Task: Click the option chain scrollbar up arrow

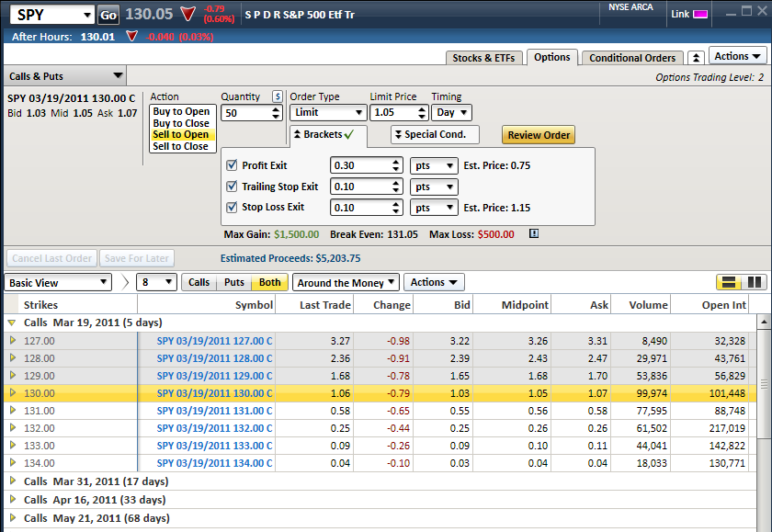Action: pyautogui.click(x=764, y=322)
